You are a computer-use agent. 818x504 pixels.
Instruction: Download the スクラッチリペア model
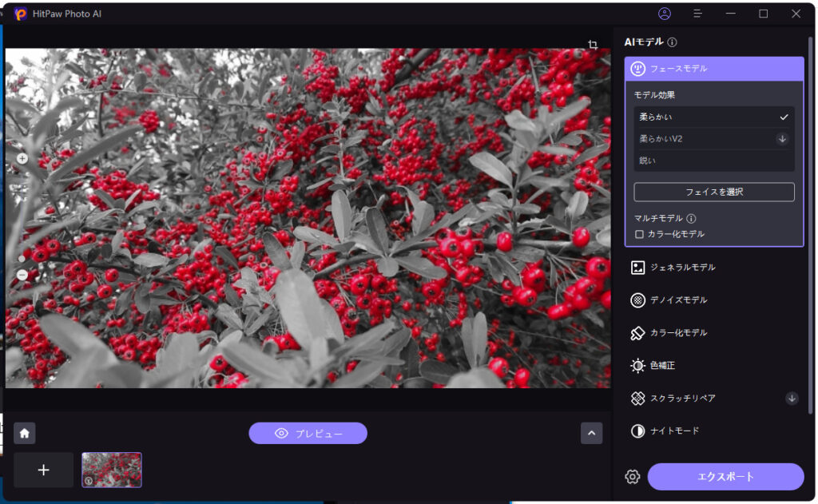[792, 398]
